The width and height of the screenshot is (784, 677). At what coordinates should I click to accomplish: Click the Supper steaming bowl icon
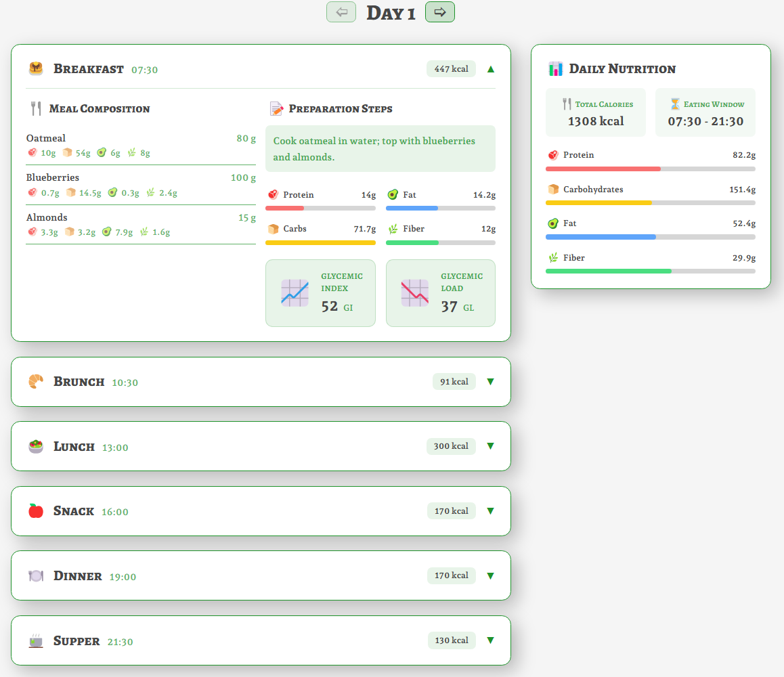pyautogui.click(x=36, y=640)
